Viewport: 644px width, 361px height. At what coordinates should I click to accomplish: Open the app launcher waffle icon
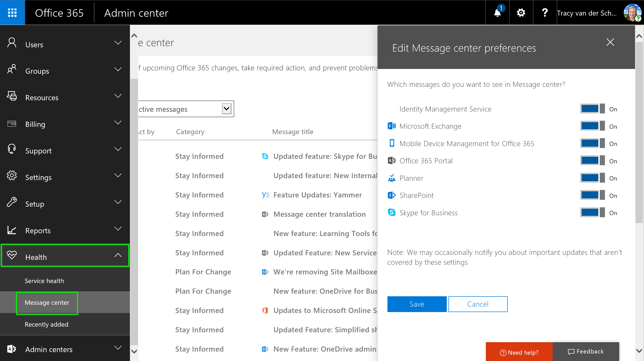pos(12,12)
